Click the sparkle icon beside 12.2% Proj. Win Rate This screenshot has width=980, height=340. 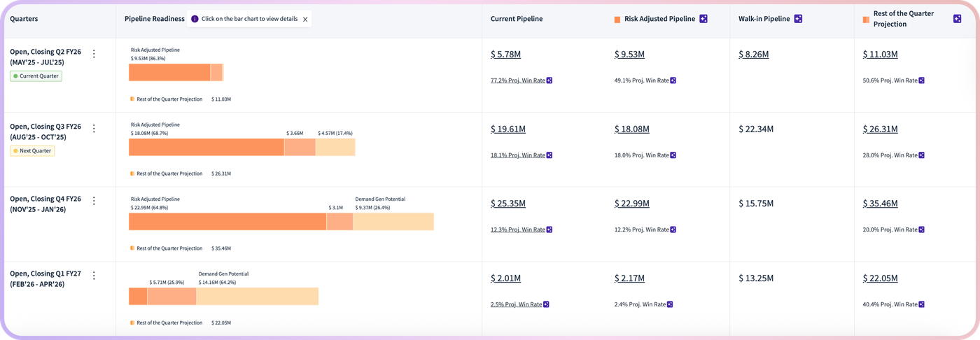coord(673,229)
